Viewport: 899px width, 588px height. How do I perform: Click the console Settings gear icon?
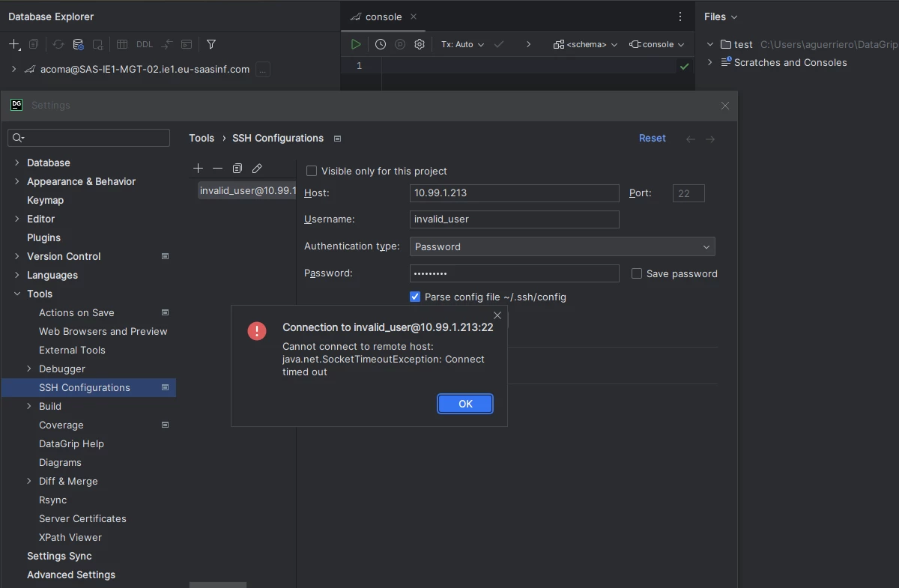coord(420,44)
